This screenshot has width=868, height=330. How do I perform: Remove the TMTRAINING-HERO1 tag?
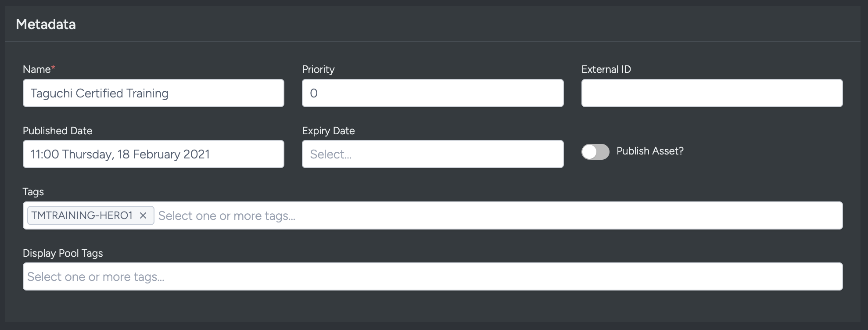pyautogui.click(x=143, y=215)
